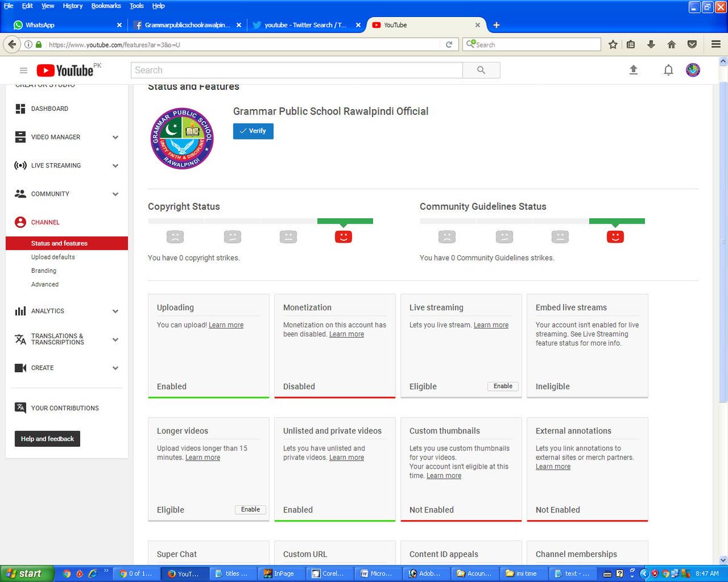Expand Create section
728x582 pixels.
(x=115, y=369)
